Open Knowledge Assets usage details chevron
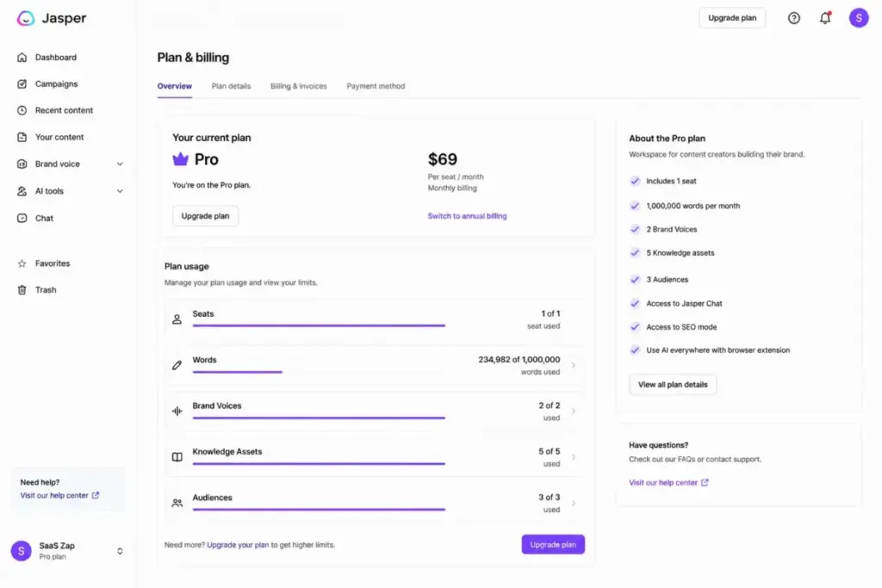 pyautogui.click(x=573, y=457)
